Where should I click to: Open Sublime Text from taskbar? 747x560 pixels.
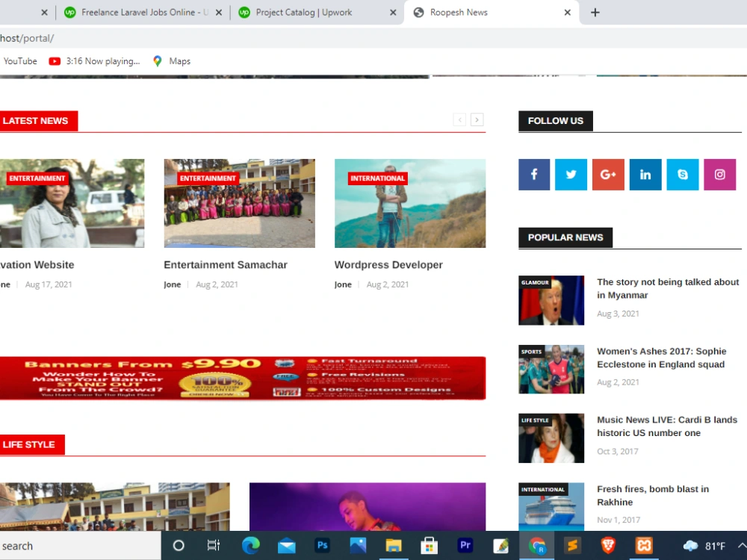click(572, 546)
